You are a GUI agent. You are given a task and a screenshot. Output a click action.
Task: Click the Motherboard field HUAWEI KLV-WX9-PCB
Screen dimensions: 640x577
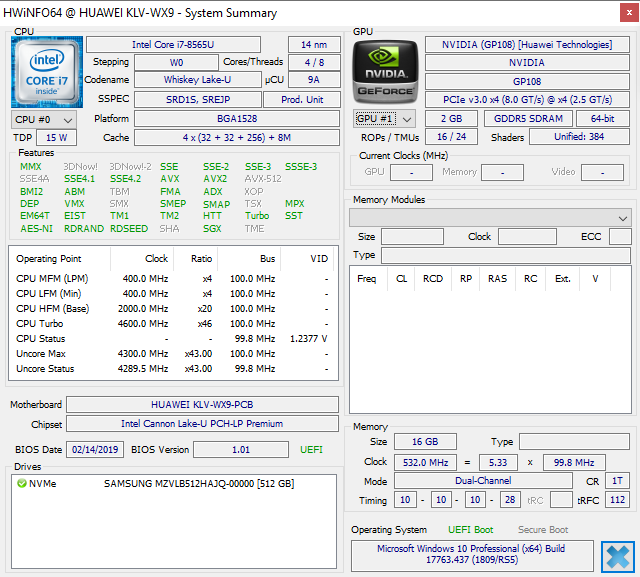(202, 404)
